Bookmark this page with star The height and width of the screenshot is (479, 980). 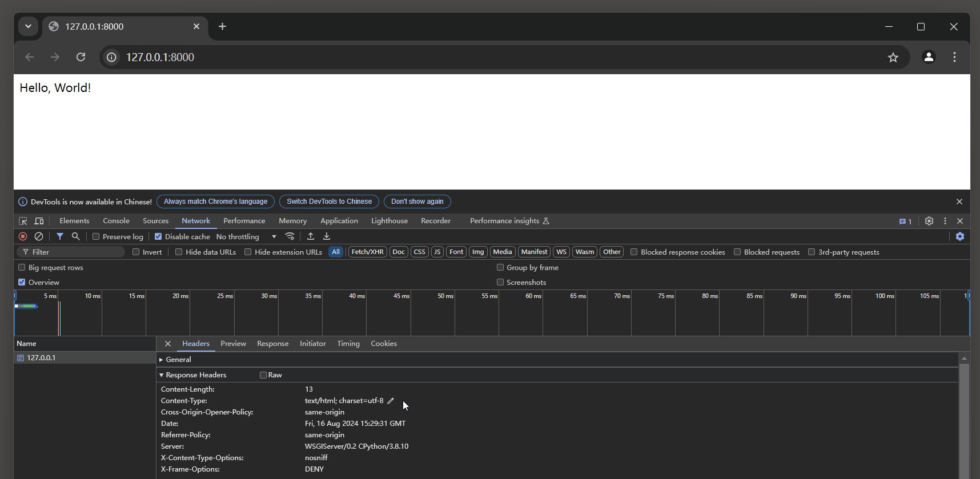pos(893,57)
